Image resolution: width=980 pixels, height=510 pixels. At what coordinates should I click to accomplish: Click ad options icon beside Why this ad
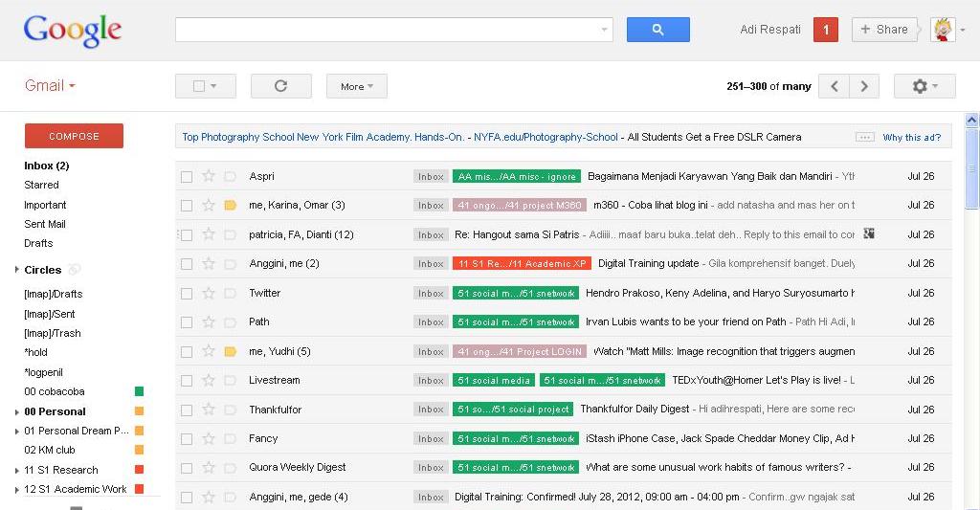865,137
